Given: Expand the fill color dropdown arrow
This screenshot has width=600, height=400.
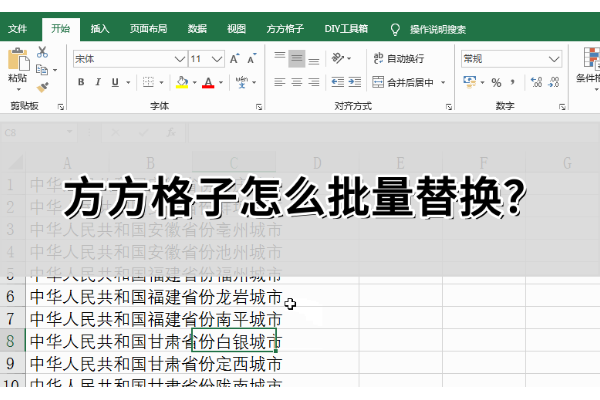Looking at the screenshot, I should coord(194,82).
